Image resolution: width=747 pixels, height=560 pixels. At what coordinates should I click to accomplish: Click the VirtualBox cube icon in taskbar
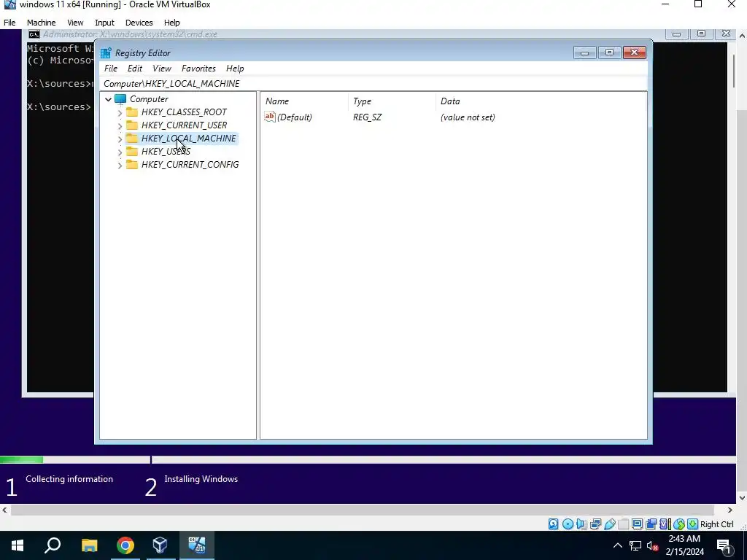pos(160,545)
